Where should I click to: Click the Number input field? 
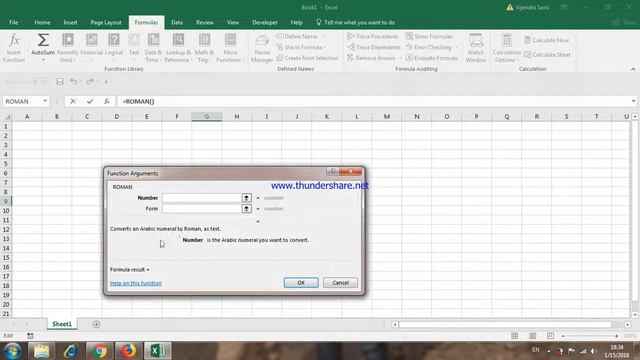[202, 198]
